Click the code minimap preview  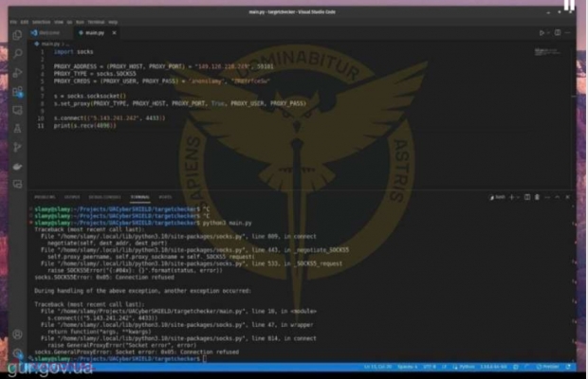tap(547, 52)
